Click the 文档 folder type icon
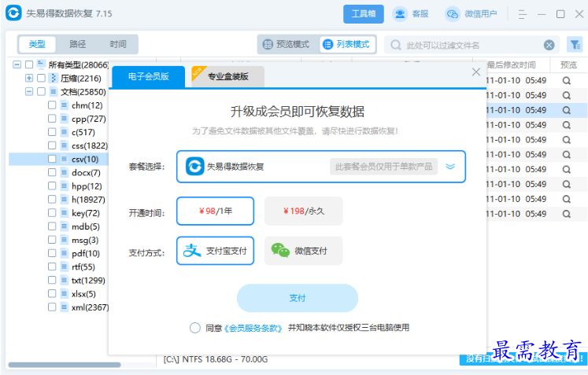 54,91
